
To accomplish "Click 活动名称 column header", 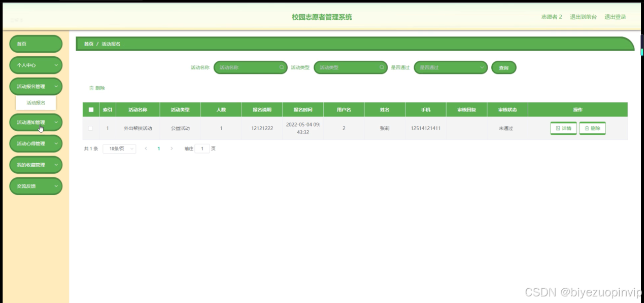I will tap(138, 109).
